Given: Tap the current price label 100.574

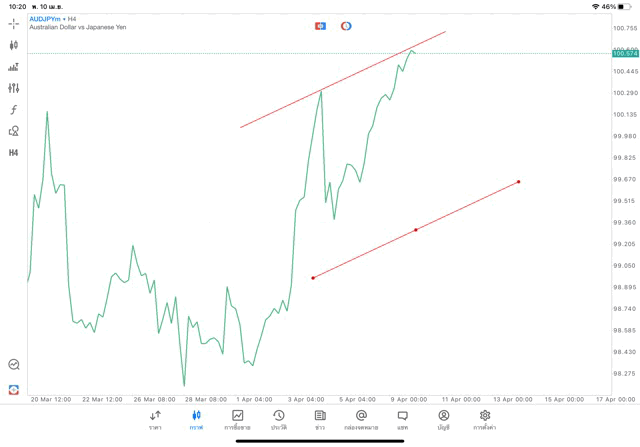Looking at the screenshot, I should [x=625, y=53].
